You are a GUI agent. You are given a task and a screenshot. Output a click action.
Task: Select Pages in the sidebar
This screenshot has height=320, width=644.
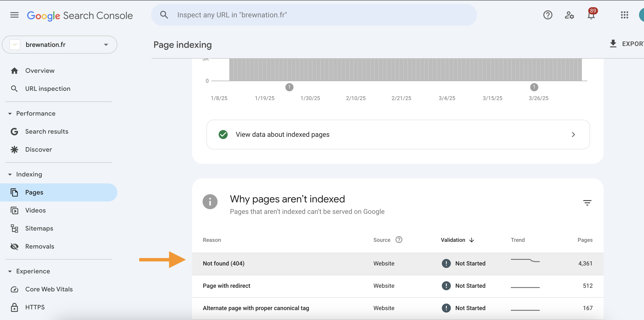(58, 192)
